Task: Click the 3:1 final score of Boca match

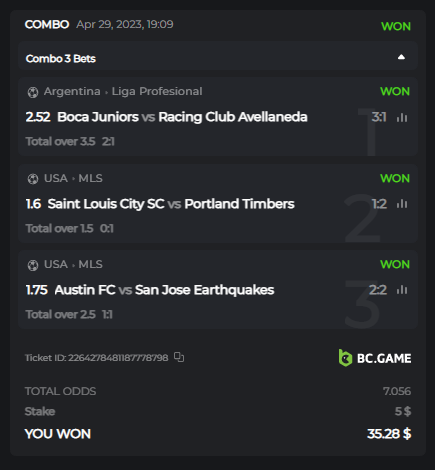Action: click(x=379, y=117)
